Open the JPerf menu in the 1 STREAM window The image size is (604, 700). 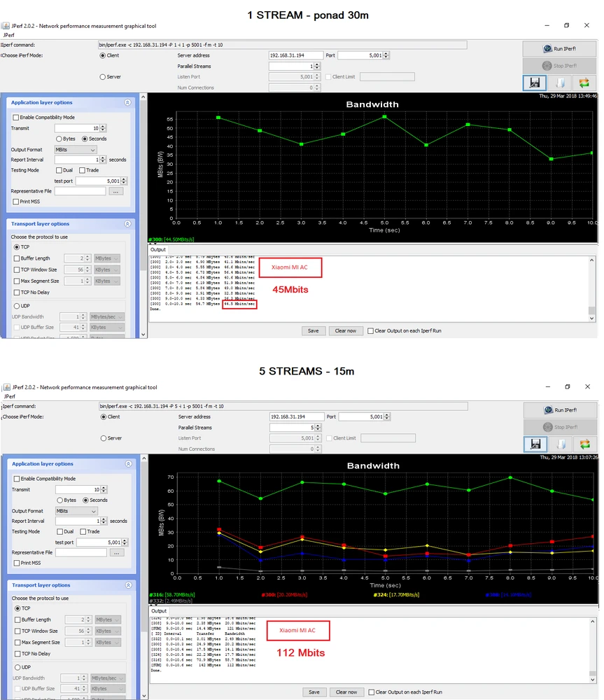point(8,35)
